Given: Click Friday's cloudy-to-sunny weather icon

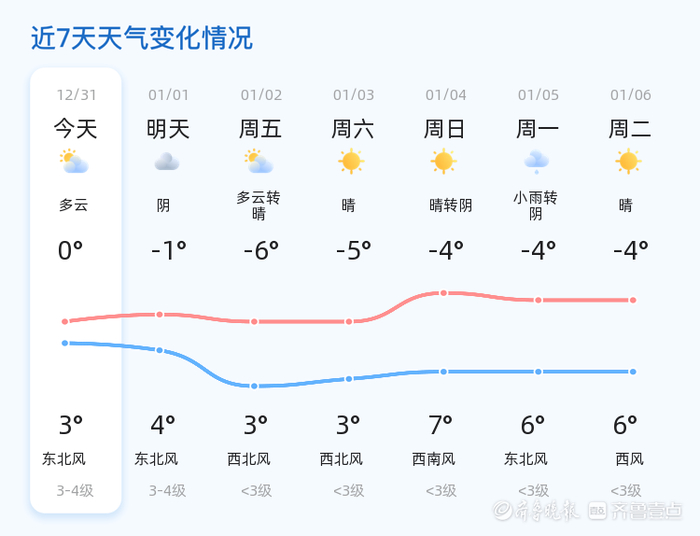Looking at the screenshot, I should [260, 162].
